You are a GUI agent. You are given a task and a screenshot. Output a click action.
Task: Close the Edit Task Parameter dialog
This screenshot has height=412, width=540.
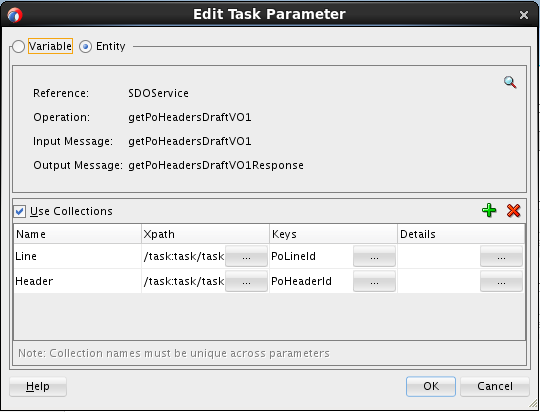[x=524, y=15]
